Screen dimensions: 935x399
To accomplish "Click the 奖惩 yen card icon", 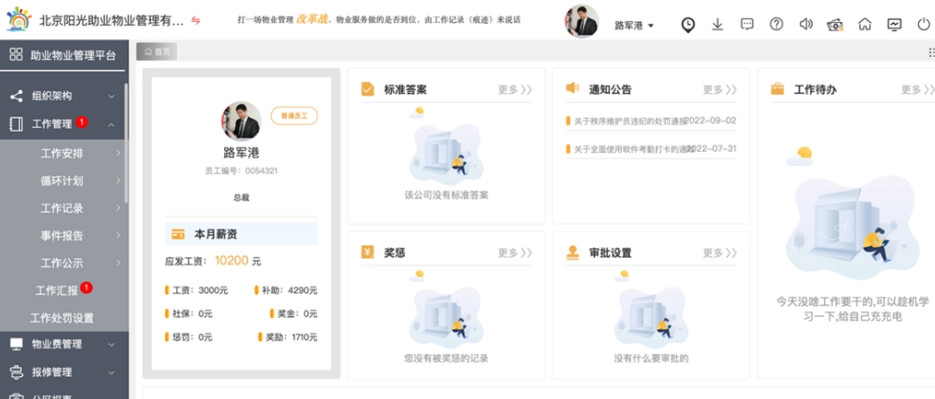I will point(367,252).
